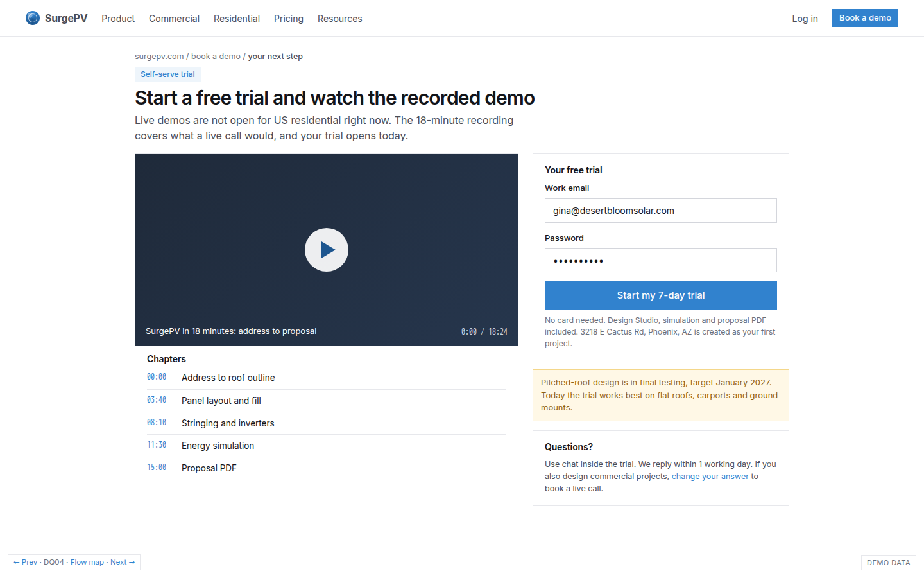Click the change your answer link
The height and width of the screenshot is (578, 924).
click(710, 477)
